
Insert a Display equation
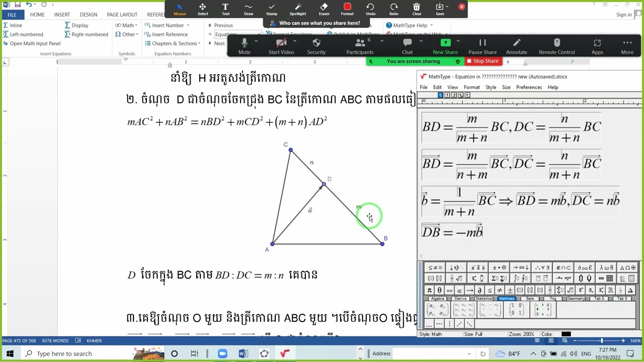pos(76,25)
